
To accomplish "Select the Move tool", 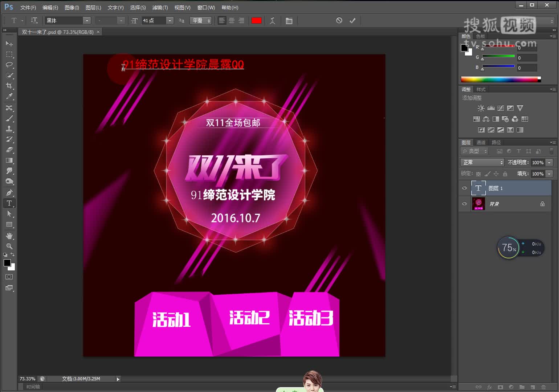I will 9,44.
